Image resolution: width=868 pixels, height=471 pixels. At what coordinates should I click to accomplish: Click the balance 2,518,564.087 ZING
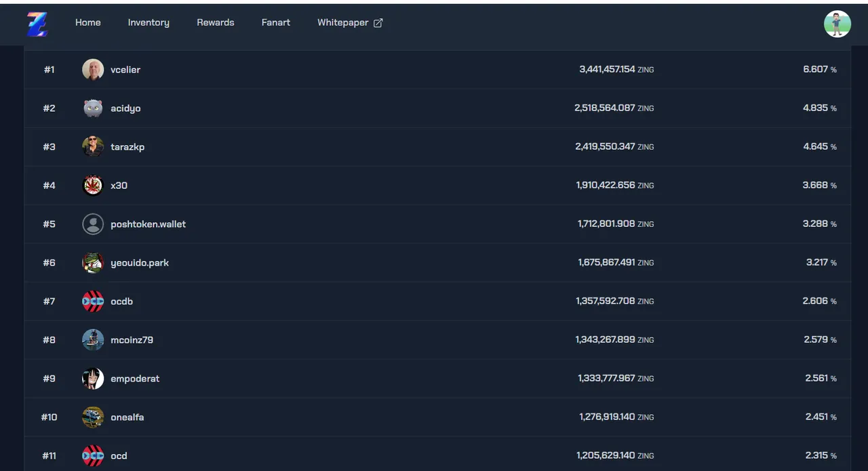(614, 108)
